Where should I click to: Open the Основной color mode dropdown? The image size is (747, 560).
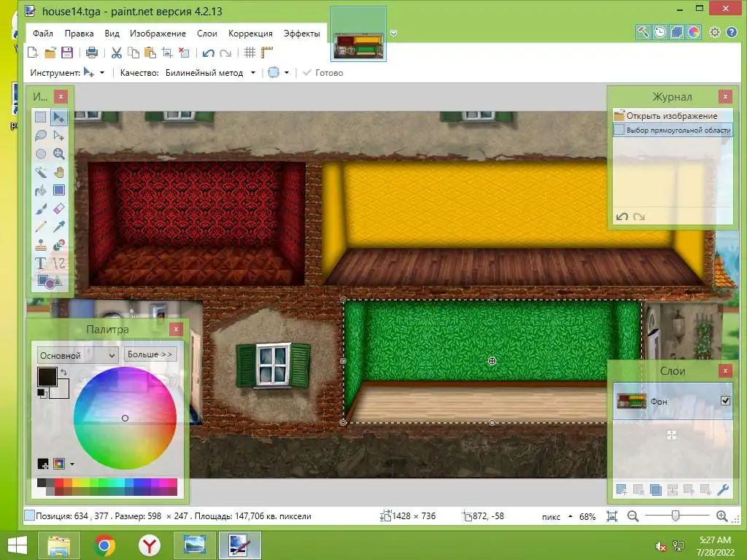[77, 355]
